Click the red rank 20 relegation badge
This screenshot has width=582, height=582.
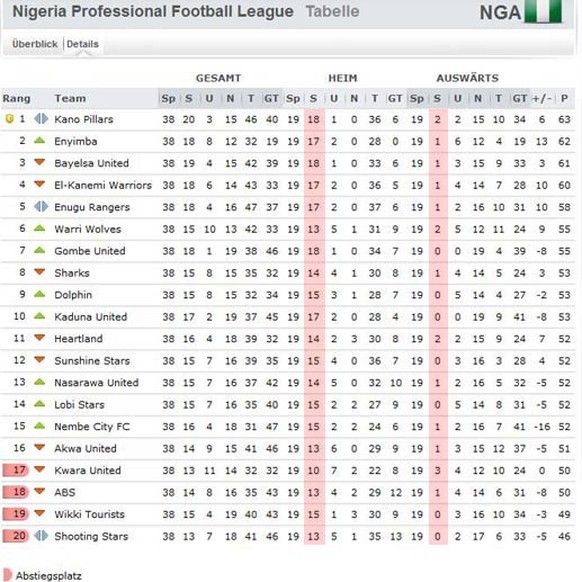coord(16,536)
